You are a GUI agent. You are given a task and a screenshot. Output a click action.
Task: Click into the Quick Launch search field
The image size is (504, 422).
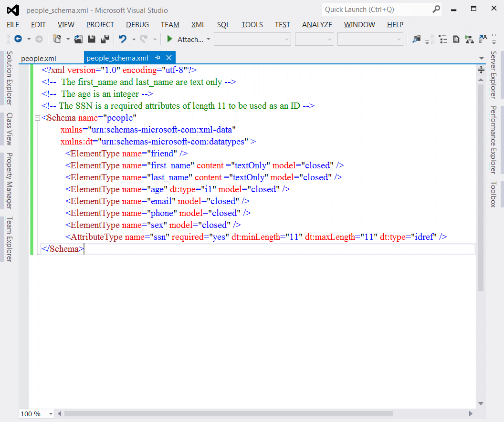pyautogui.click(x=378, y=10)
